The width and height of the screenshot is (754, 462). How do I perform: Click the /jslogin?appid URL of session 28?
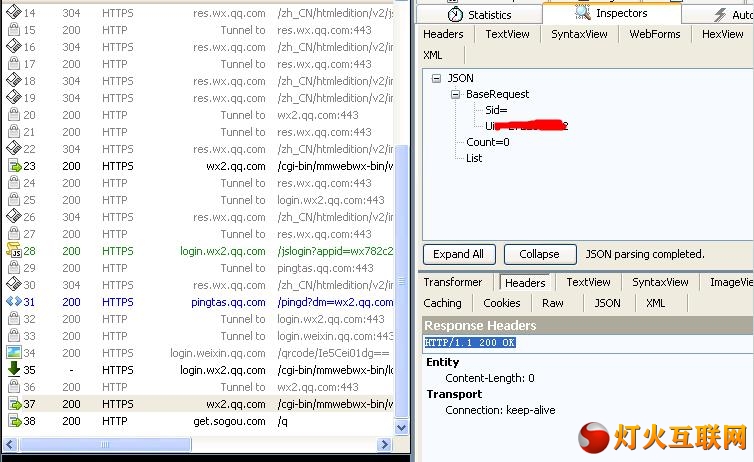pos(335,251)
